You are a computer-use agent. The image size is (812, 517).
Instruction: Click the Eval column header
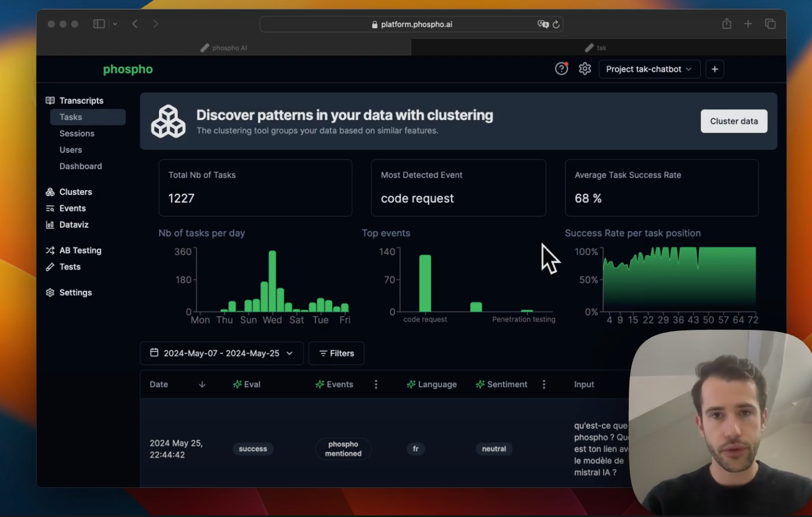[252, 384]
